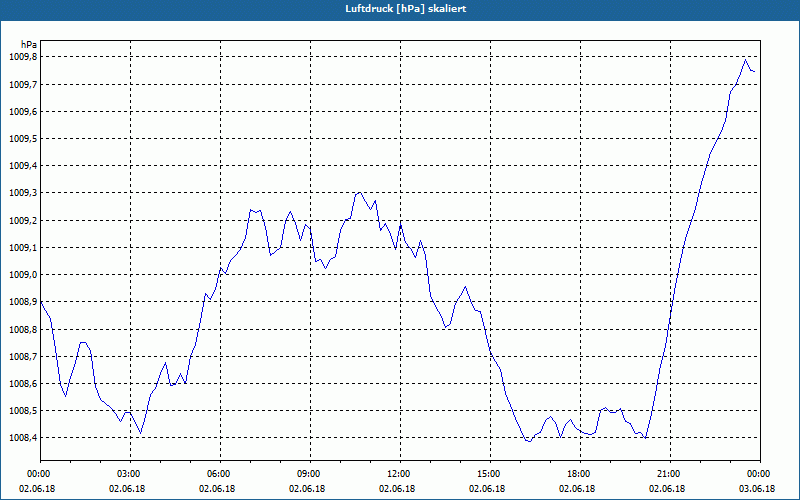Select the y-axis label '1008,5'
Viewport: 800px width, 500px height.
(23, 411)
